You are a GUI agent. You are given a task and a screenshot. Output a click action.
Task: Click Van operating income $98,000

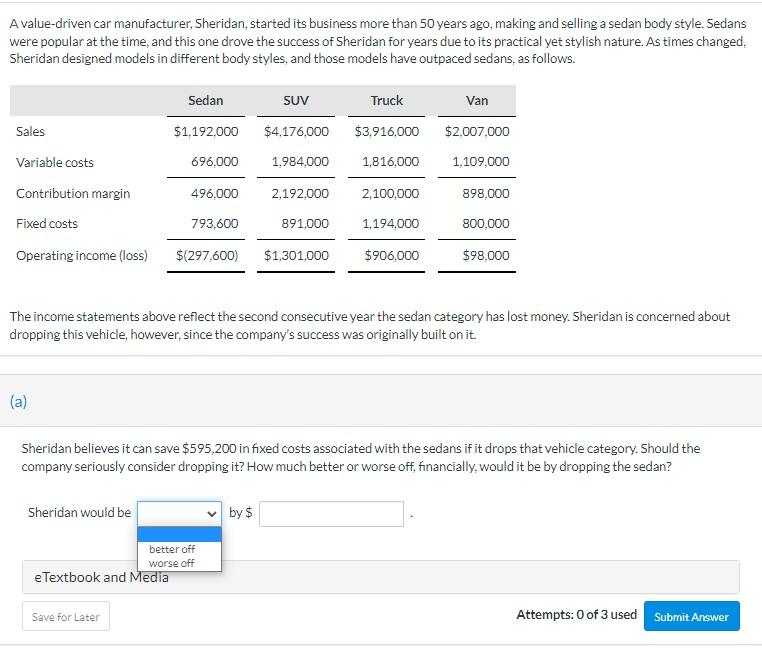tap(486, 256)
